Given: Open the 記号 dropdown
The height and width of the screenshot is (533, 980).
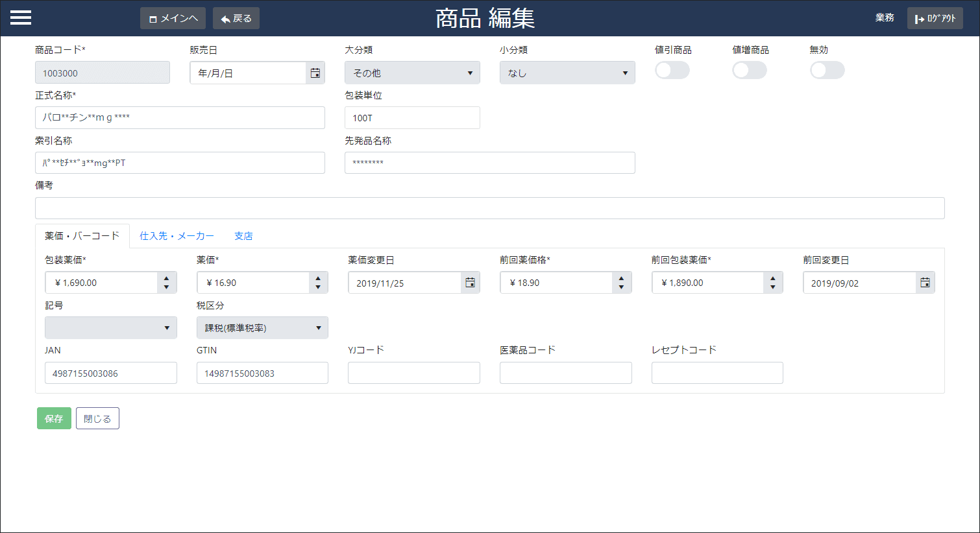Looking at the screenshot, I should [111, 327].
